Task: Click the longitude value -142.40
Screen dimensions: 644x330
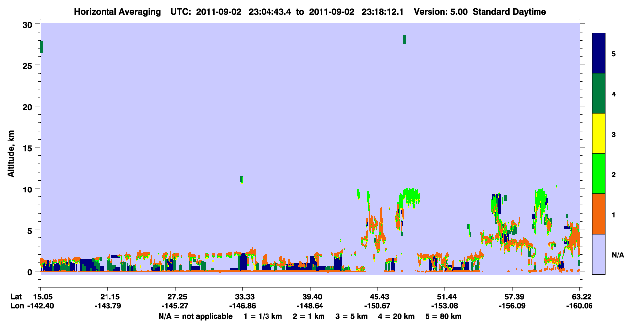Action: (x=40, y=306)
